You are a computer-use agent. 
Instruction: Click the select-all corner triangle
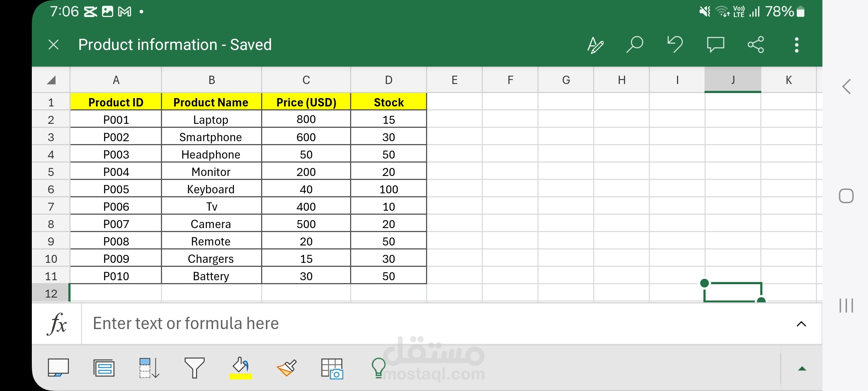coord(51,80)
